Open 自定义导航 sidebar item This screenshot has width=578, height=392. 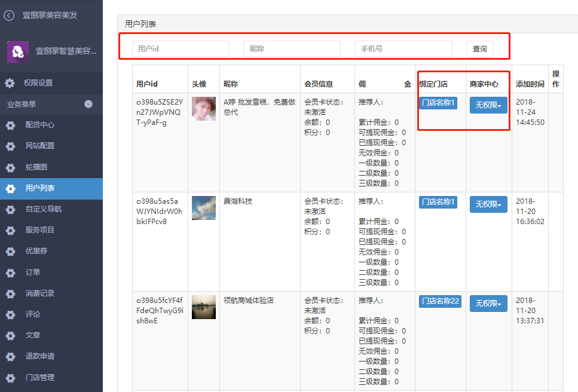pyautogui.click(x=51, y=209)
